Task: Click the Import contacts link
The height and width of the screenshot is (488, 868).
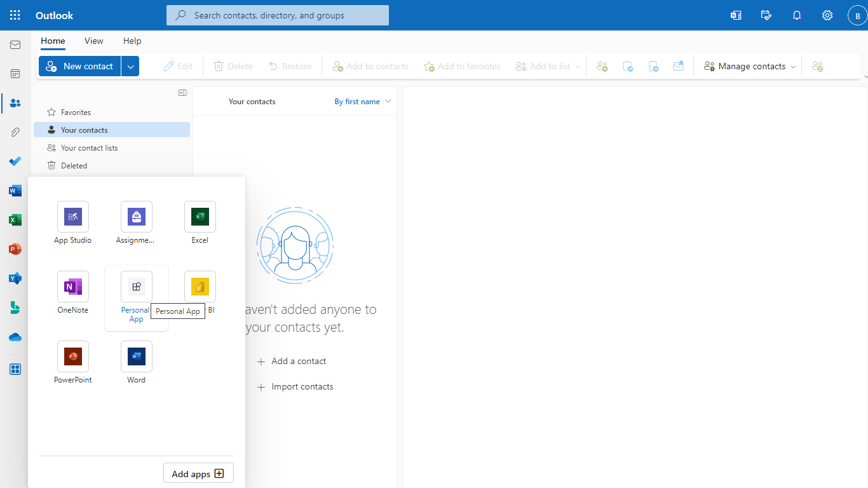Action: click(295, 386)
